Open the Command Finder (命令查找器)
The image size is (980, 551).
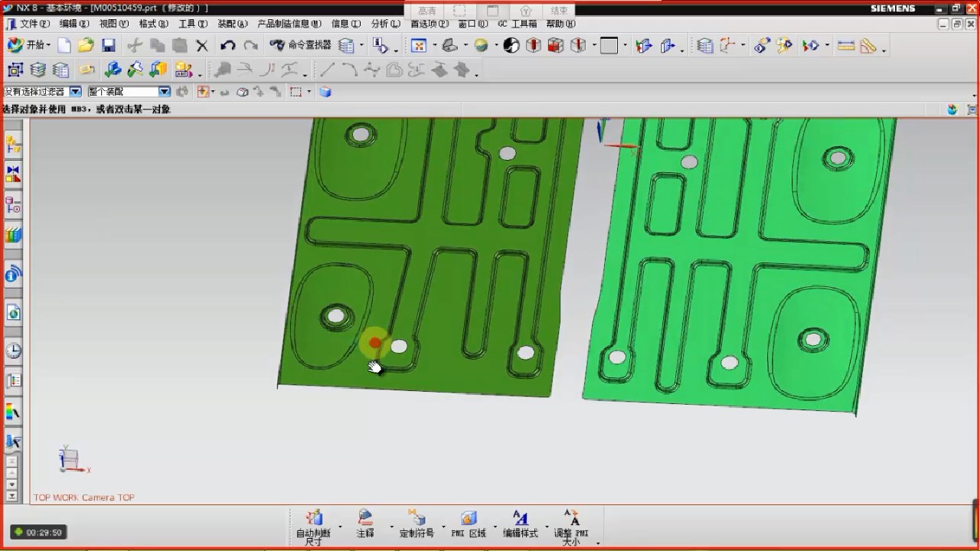point(301,46)
